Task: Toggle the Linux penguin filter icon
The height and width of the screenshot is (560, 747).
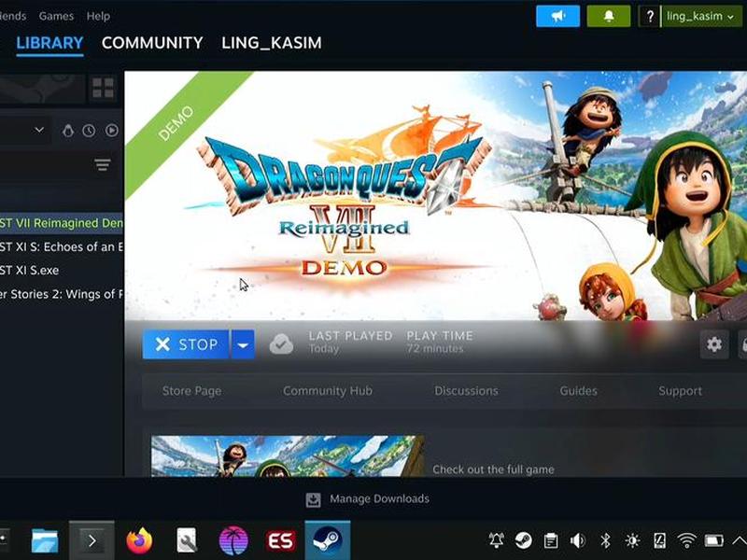Action: (x=68, y=131)
